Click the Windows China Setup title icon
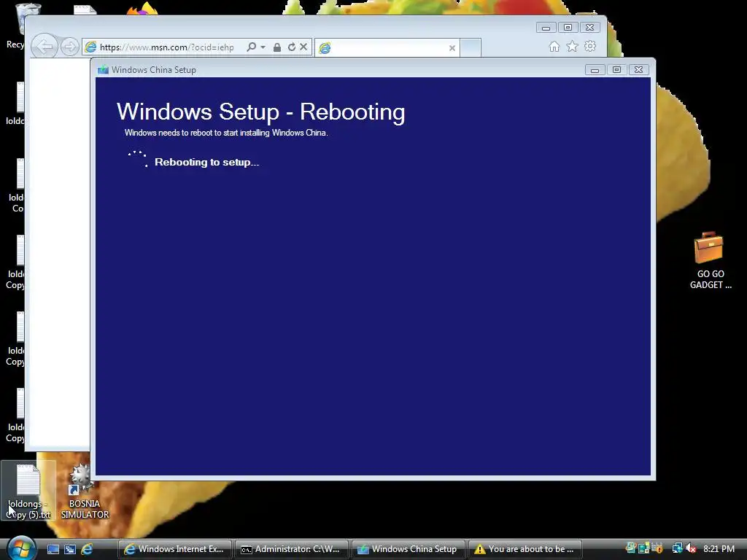747x560 pixels. pos(103,70)
